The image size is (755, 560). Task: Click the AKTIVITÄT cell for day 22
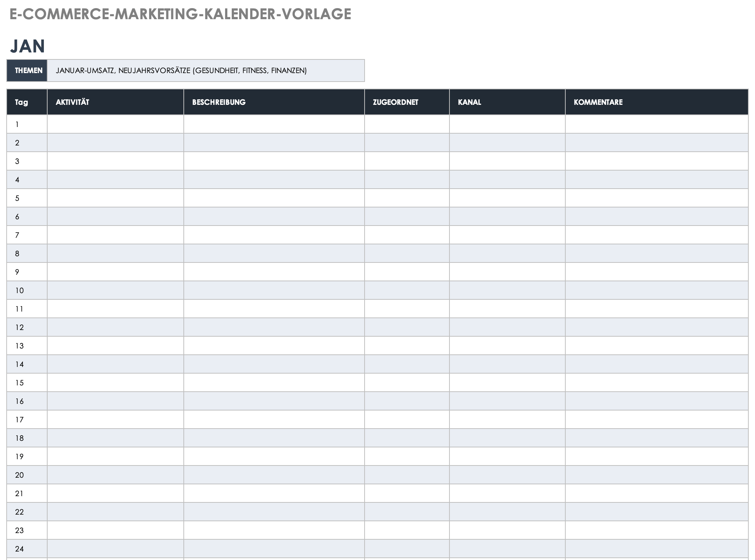116,512
